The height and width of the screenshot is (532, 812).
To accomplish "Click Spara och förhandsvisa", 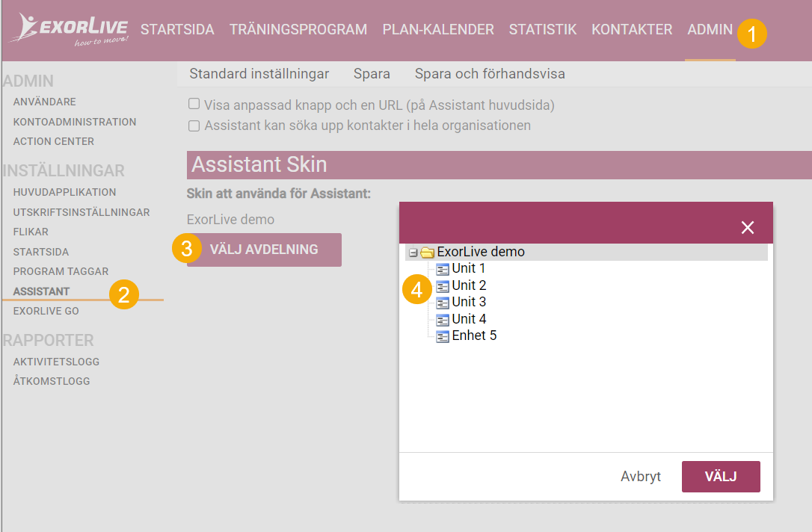I will pos(489,74).
